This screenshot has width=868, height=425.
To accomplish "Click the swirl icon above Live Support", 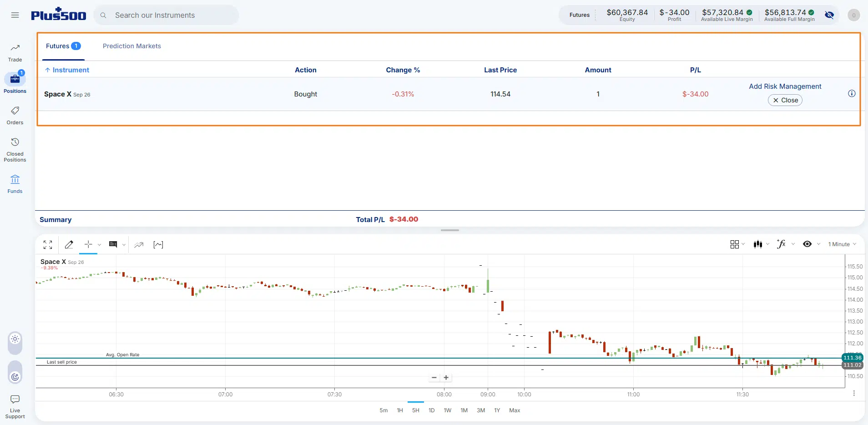I will click(15, 376).
